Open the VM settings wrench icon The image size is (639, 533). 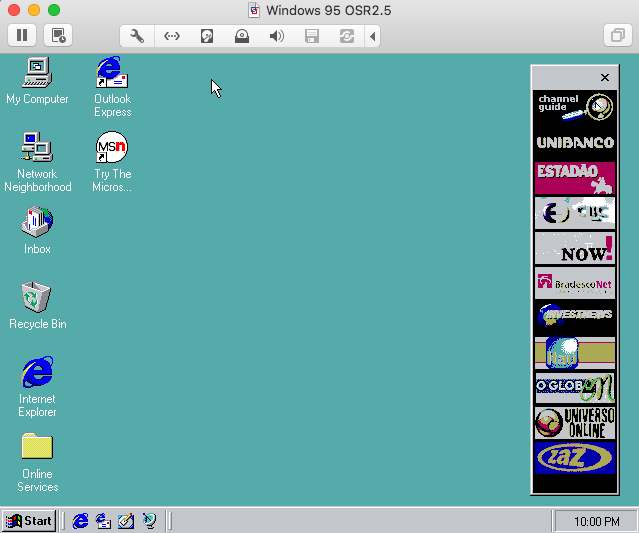[x=137, y=36]
